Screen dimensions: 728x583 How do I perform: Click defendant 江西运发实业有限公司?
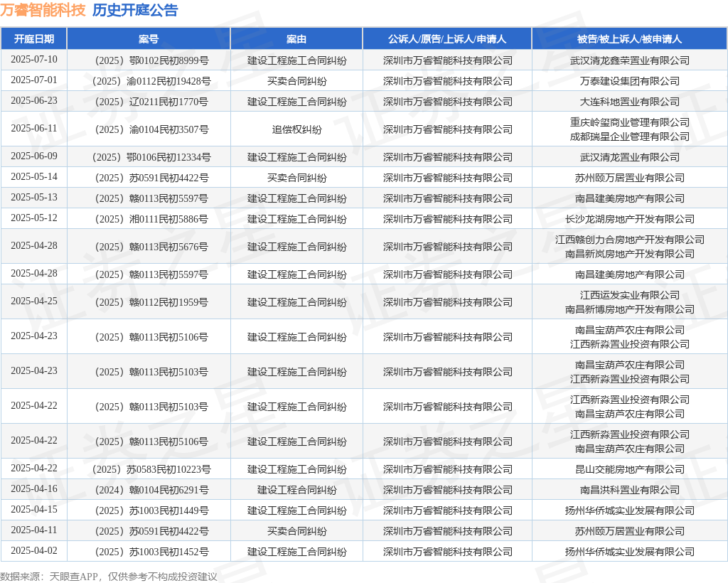(x=630, y=295)
